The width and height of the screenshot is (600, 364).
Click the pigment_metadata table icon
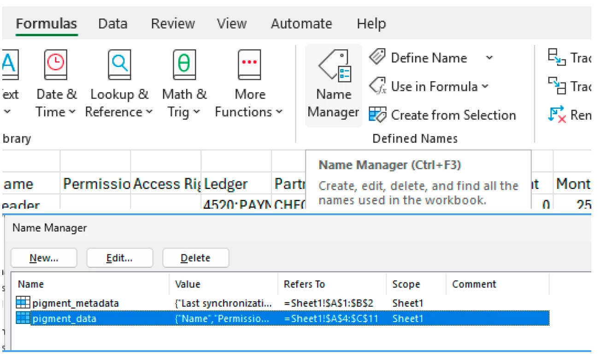(x=23, y=303)
